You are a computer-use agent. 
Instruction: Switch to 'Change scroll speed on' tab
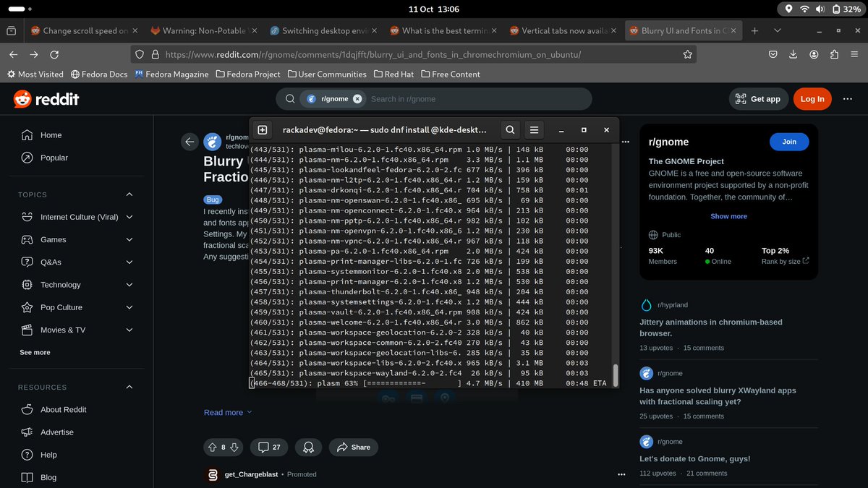(x=82, y=31)
